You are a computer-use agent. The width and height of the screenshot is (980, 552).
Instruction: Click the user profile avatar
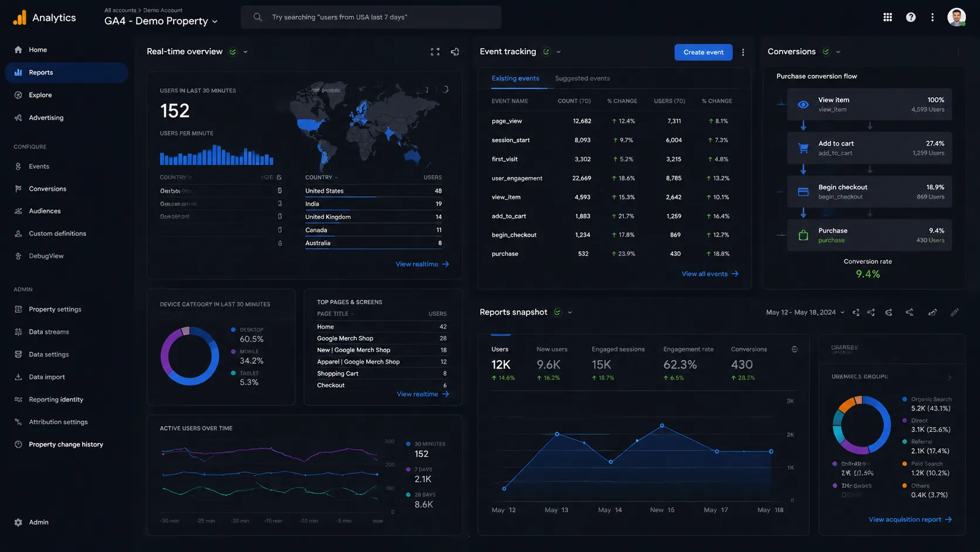click(957, 17)
